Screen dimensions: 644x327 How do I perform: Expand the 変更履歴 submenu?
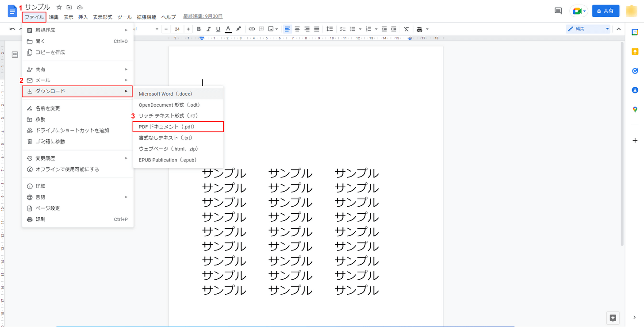(x=78, y=158)
